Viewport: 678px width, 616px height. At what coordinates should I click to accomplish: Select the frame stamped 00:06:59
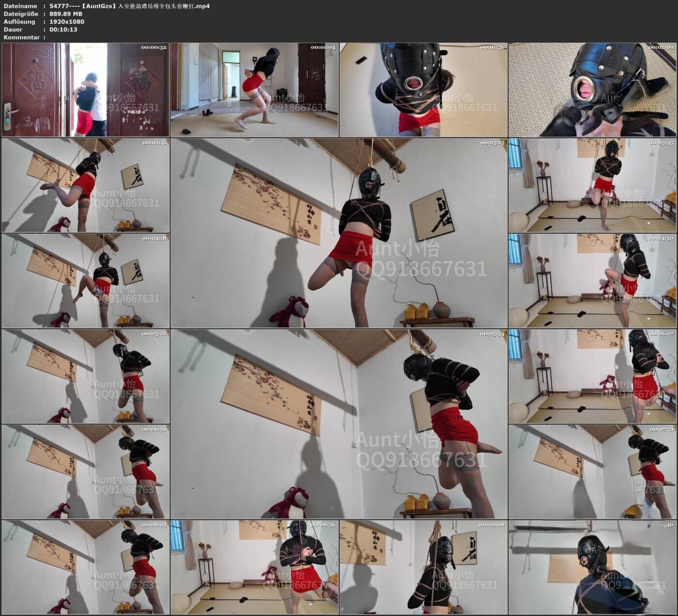coord(85,472)
